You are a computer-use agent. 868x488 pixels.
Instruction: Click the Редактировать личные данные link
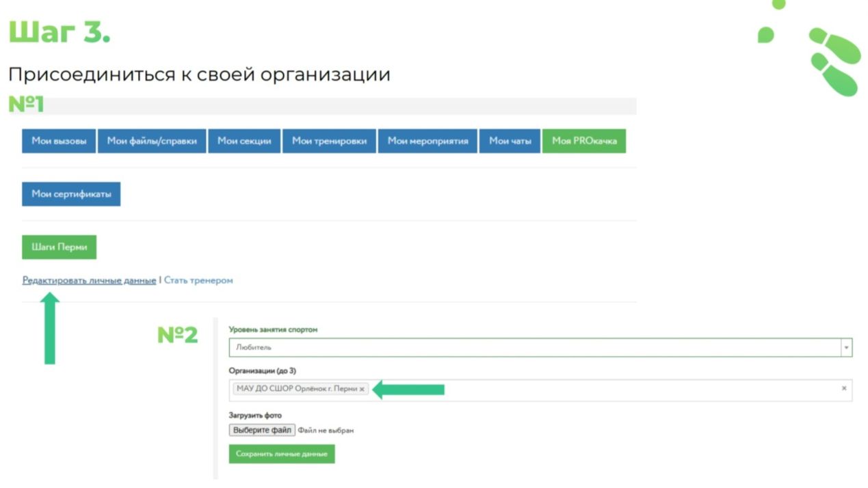(x=89, y=280)
